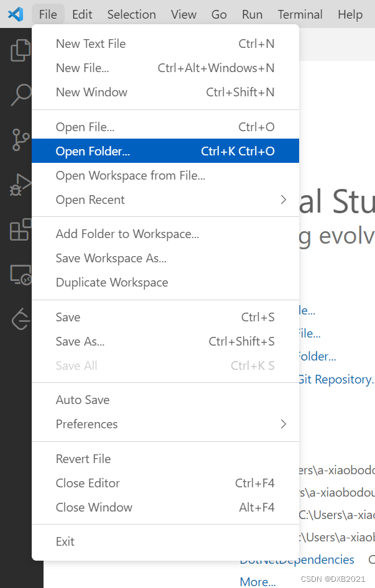Click Save As... menu option

pos(80,341)
